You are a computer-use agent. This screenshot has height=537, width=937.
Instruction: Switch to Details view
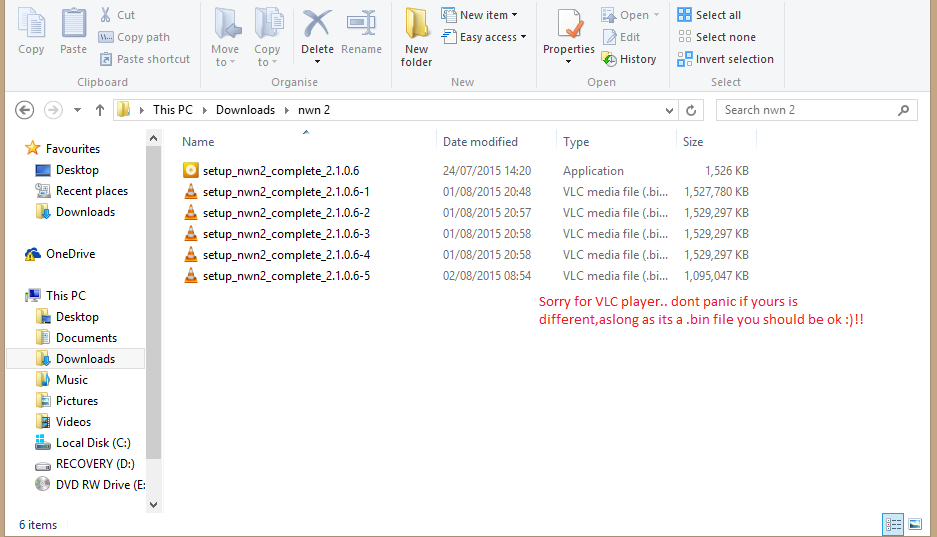(893, 524)
